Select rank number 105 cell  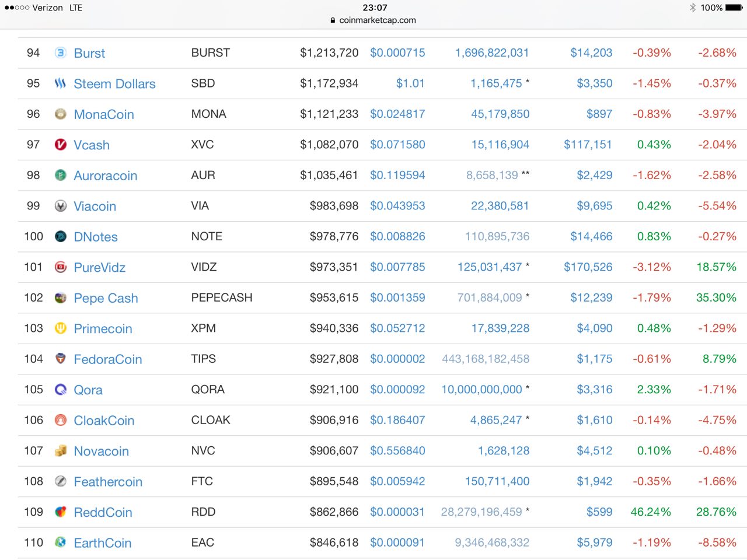[33, 390]
